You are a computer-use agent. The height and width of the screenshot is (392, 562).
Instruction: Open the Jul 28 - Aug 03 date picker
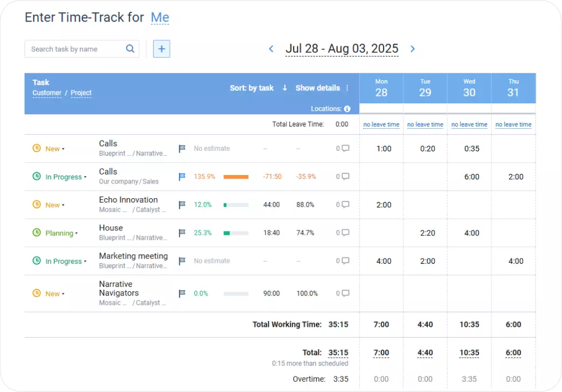tap(342, 49)
